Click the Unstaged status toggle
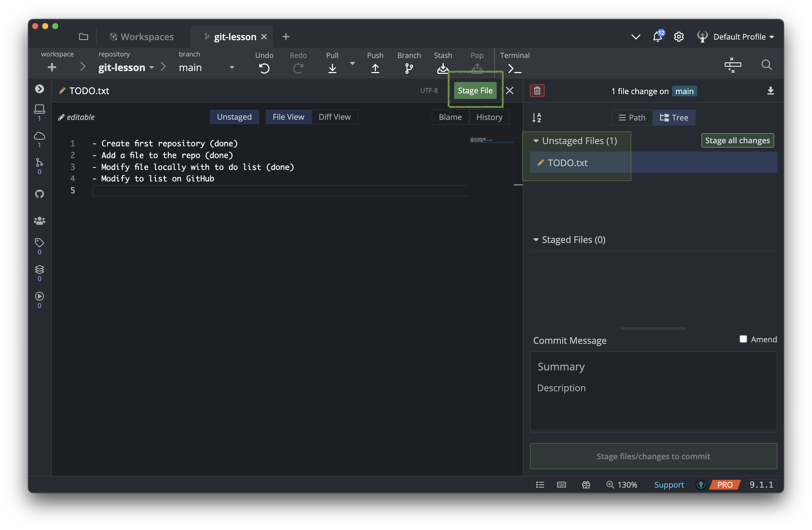This screenshot has height=530, width=812. [234, 117]
